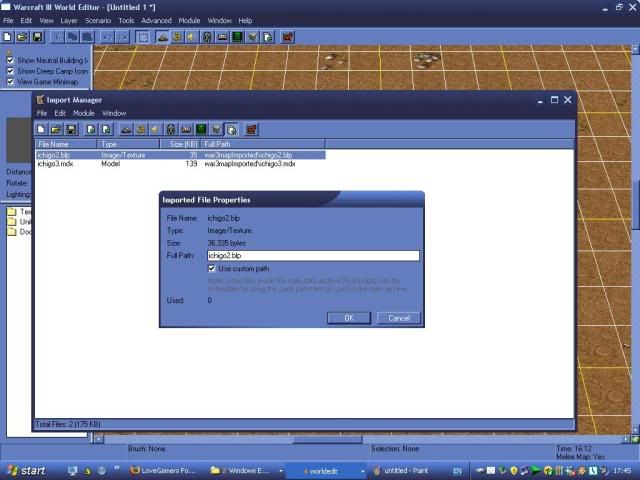Screen dimensions: 640x480
Task: Open the Terrain Editor from main toolbar
Action: (162, 37)
